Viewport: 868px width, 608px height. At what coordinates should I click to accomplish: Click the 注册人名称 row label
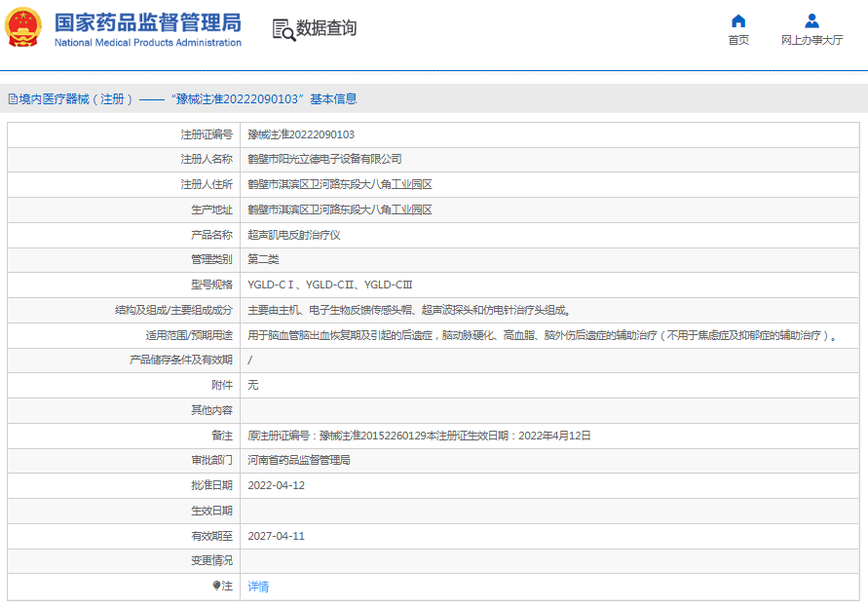207,159
